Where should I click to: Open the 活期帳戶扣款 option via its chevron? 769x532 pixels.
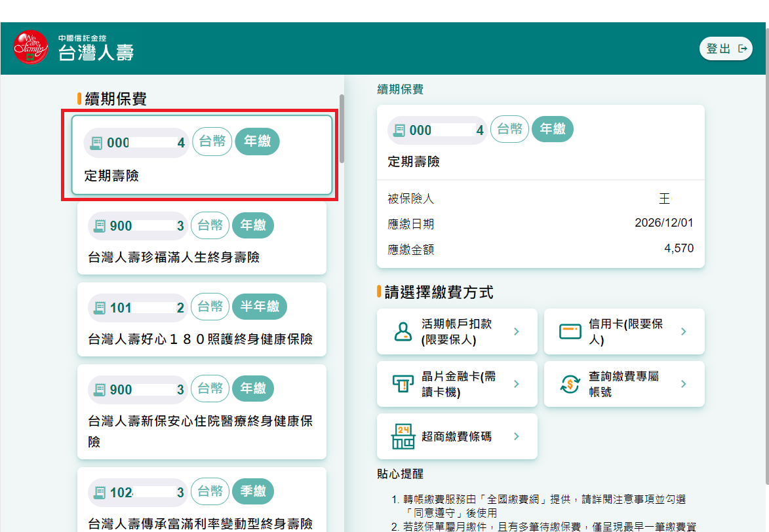[517, 332]
